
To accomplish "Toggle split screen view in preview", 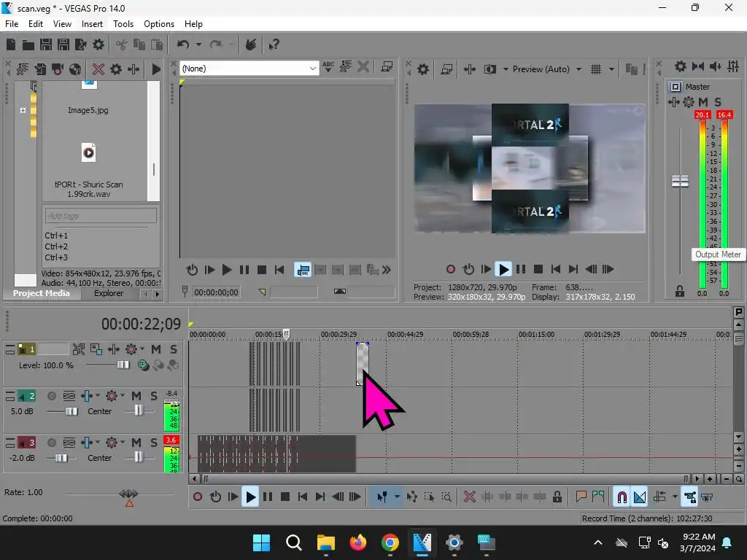I will pos(489,69).
